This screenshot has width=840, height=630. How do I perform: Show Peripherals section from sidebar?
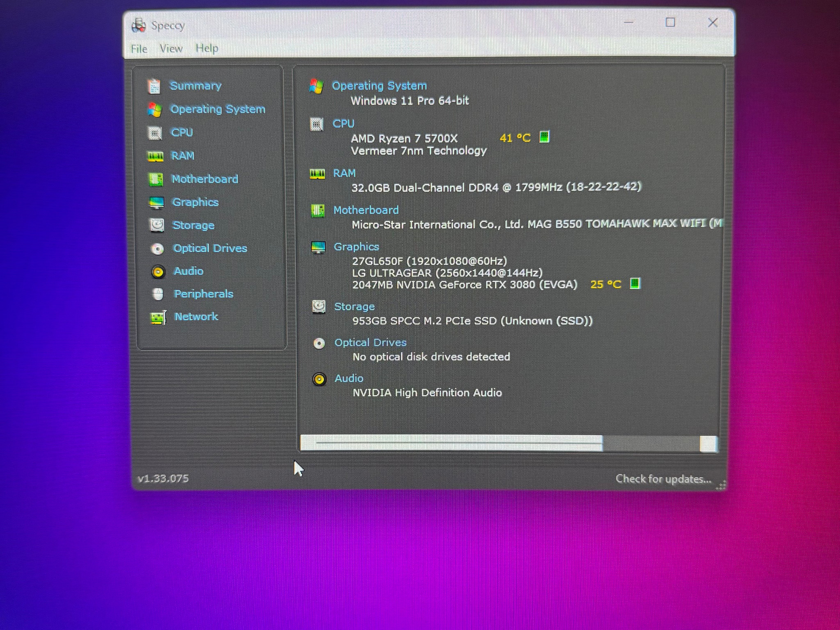[204, 294]
